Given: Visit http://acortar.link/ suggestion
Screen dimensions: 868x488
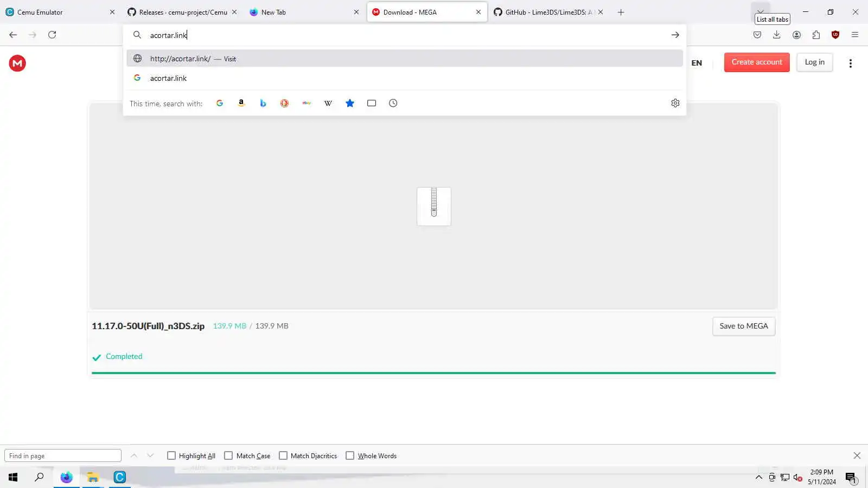Looking at the screenshot, I should pyautogui.click(x=405, y=59).
